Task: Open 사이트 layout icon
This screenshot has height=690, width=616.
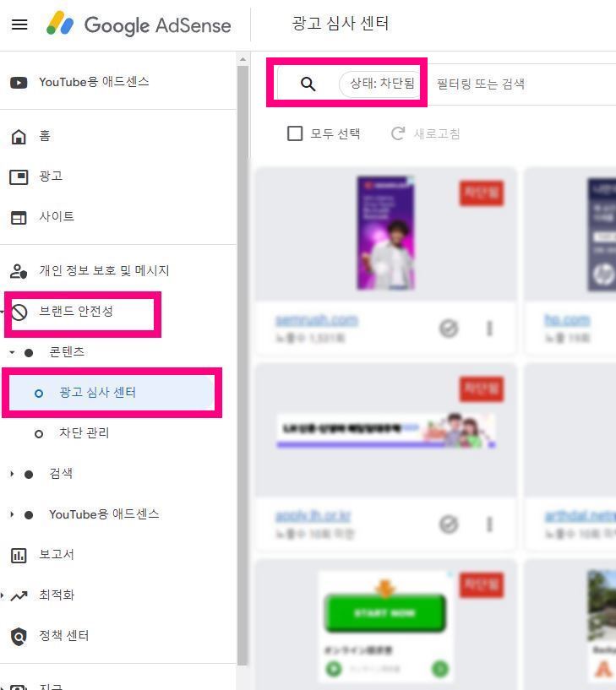Action: tap(19, 217)
